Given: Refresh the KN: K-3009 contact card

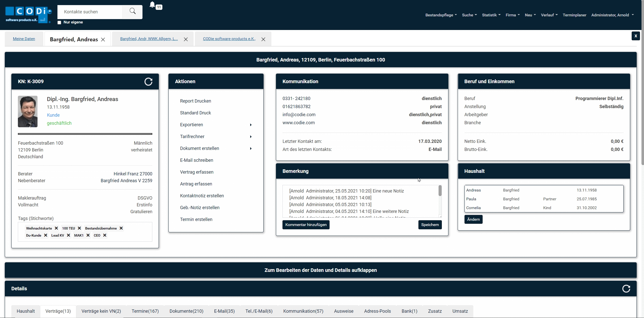Looking at the screenshot, I should tap(148, 82).
